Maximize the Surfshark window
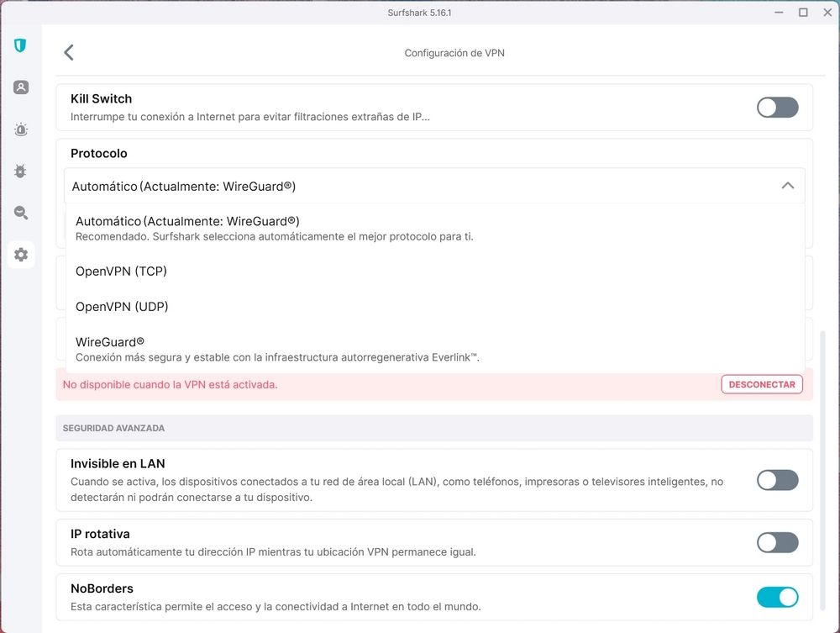This screenshot has height=633, width=840. 803,13
